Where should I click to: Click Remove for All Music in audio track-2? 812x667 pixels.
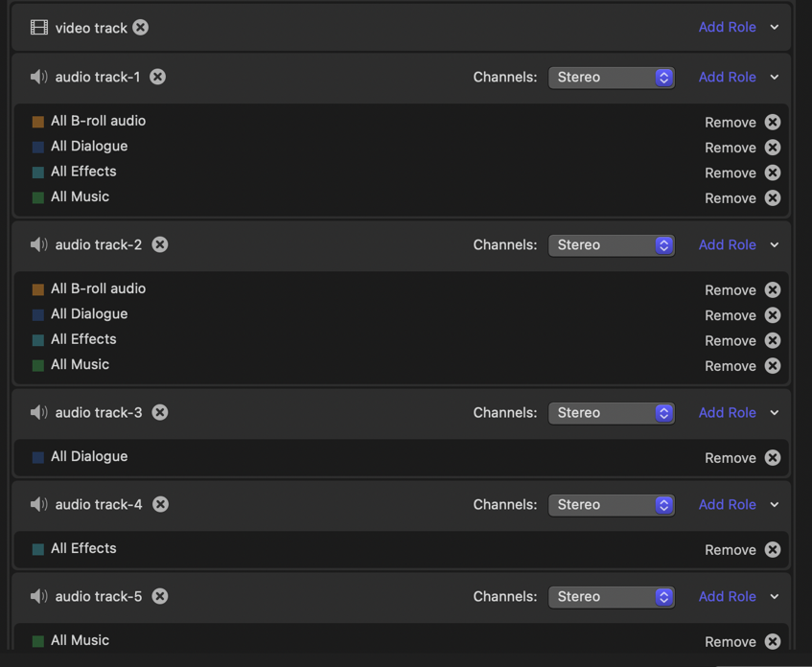click(x=730, y=366)
